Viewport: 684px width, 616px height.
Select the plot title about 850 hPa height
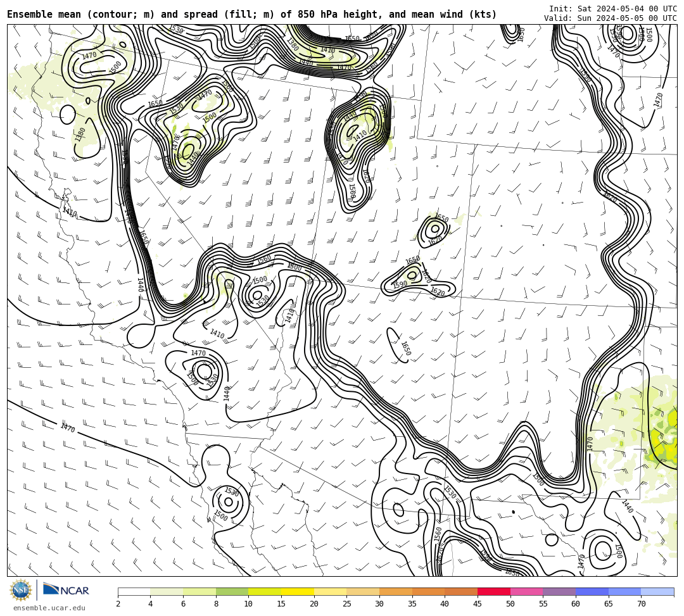(251, 15)
